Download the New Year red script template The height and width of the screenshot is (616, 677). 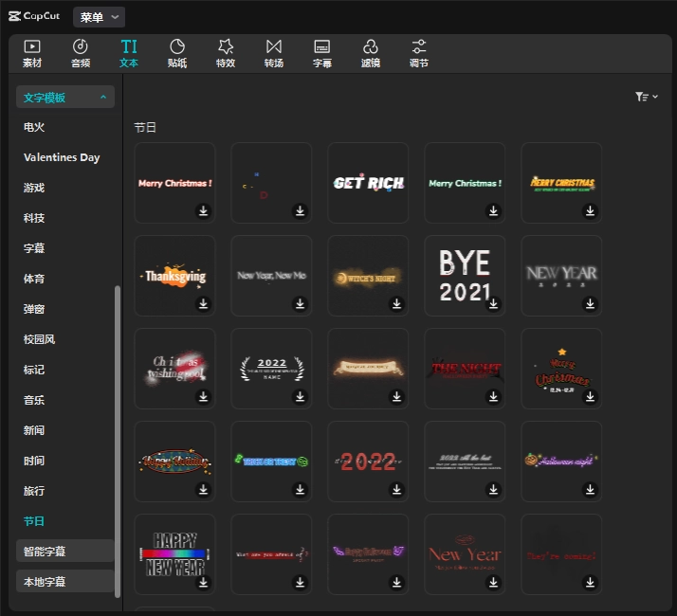(x=493, y=583)
